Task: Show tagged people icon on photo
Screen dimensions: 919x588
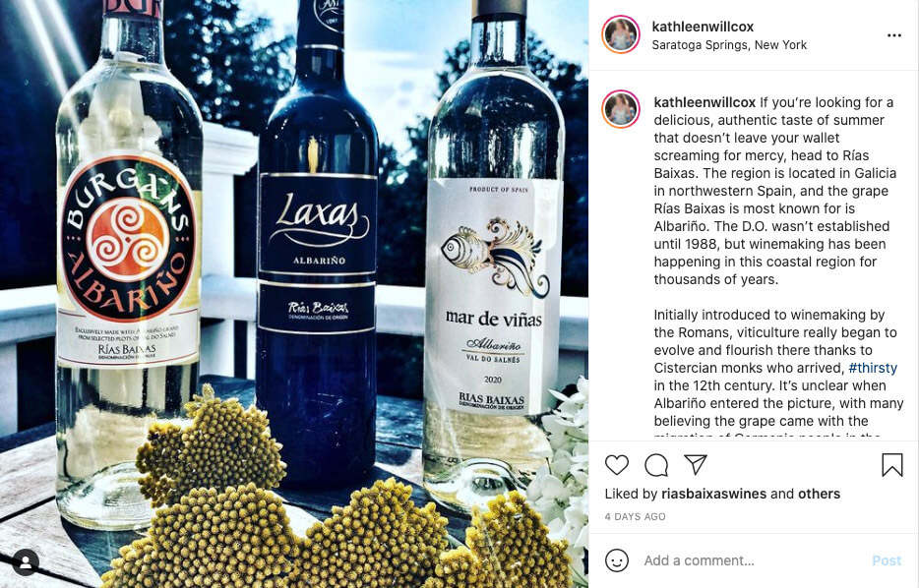Action: [x=26, y=562]
